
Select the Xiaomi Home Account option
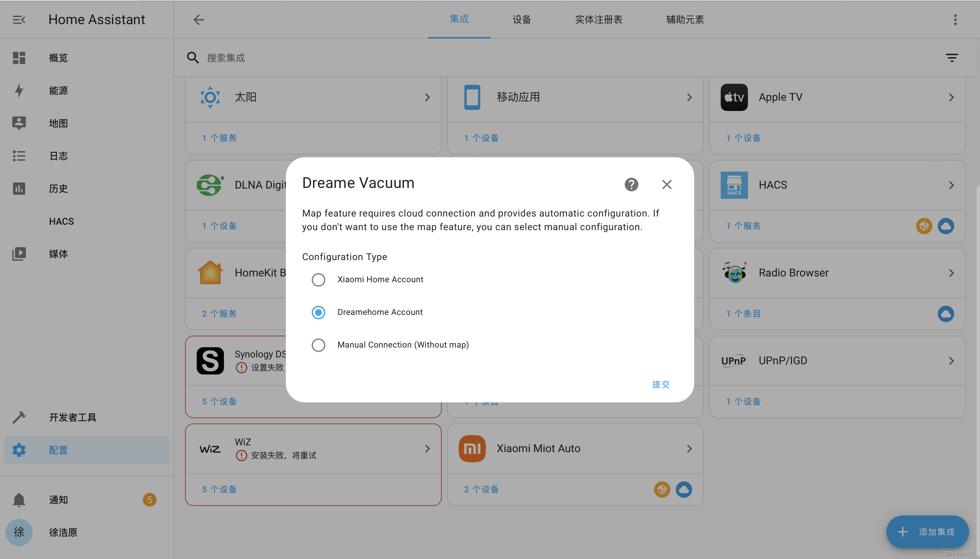coord(318,279)
